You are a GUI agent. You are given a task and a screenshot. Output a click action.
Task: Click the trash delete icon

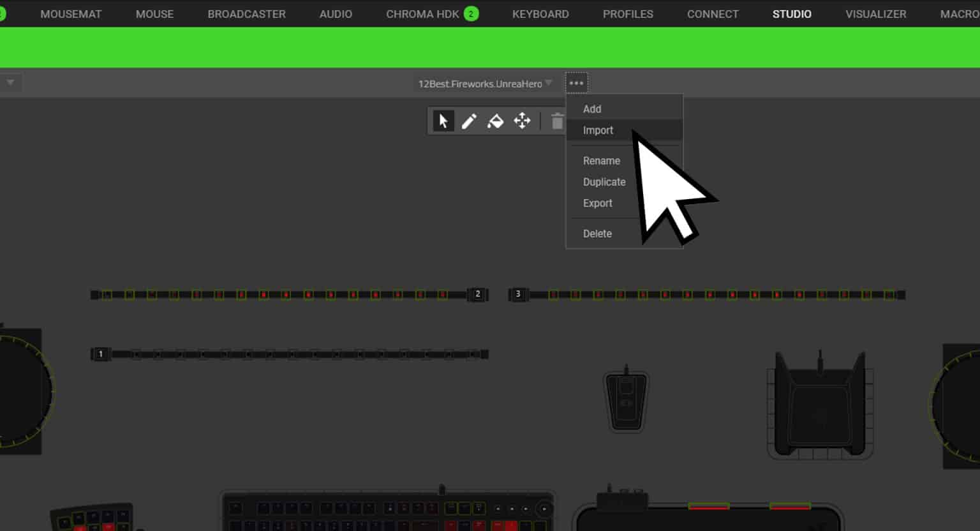click(556, 120)
